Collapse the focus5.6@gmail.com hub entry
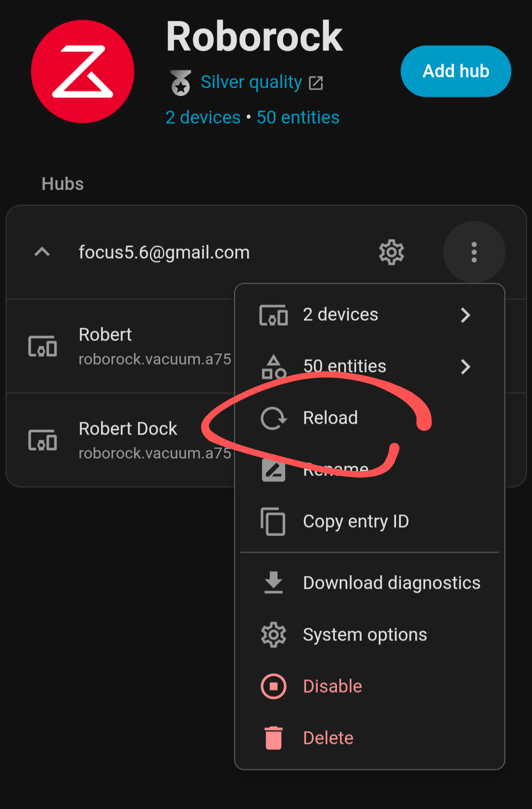The width and height of the screenshot is (532, 809). pyautogui.click(x=42, y=252)
